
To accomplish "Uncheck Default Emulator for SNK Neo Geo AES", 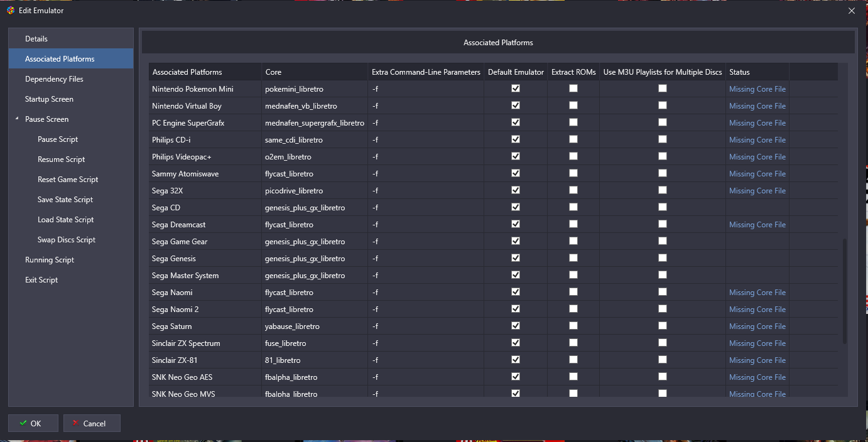I will [516, 377].
